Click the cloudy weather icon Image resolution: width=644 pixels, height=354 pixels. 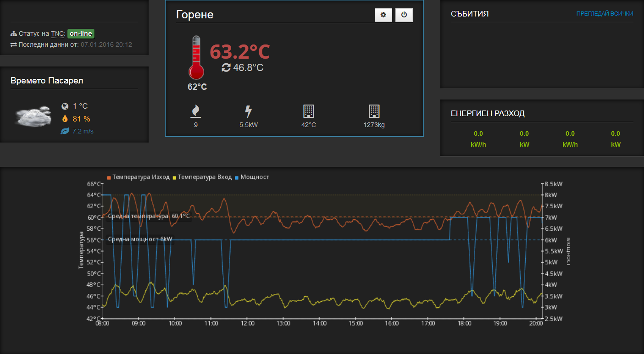[x=33, y=116]
